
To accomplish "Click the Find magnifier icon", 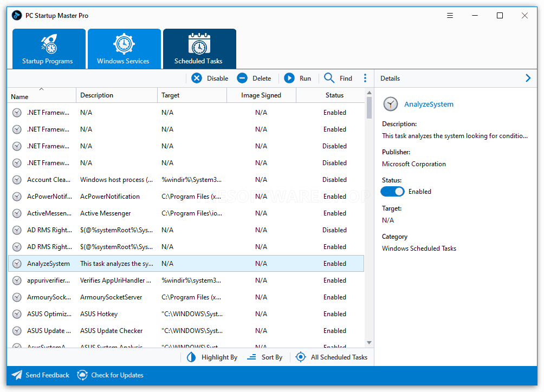I will [x=329, y=78].
